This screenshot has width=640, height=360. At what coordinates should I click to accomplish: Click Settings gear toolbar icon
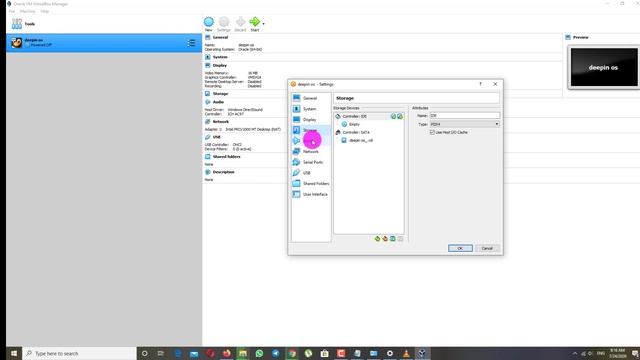tap(224, 24)
